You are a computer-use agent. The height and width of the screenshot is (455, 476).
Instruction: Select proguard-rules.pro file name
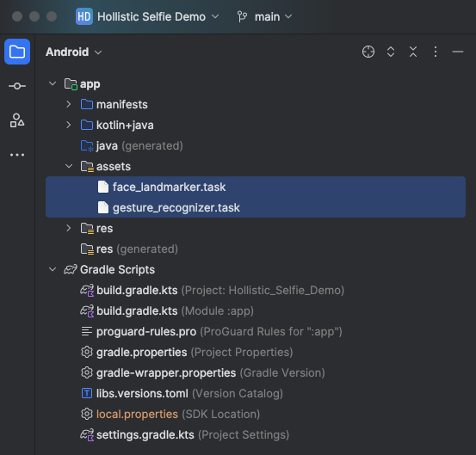point(146,331)
